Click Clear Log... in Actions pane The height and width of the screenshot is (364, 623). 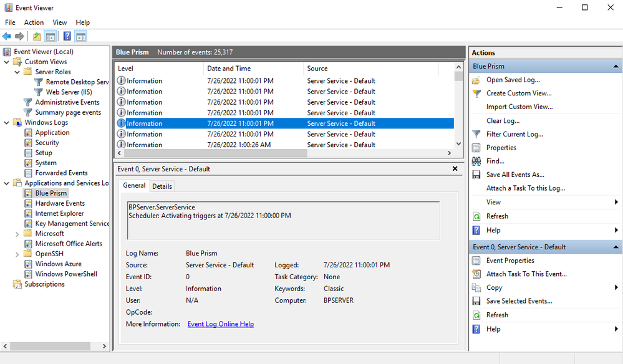(x=503, y=121)
